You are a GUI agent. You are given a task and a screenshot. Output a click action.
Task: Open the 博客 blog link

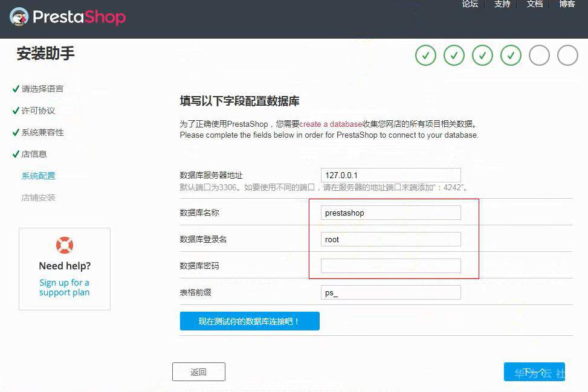pyautogui.click(x=567, y=4)
